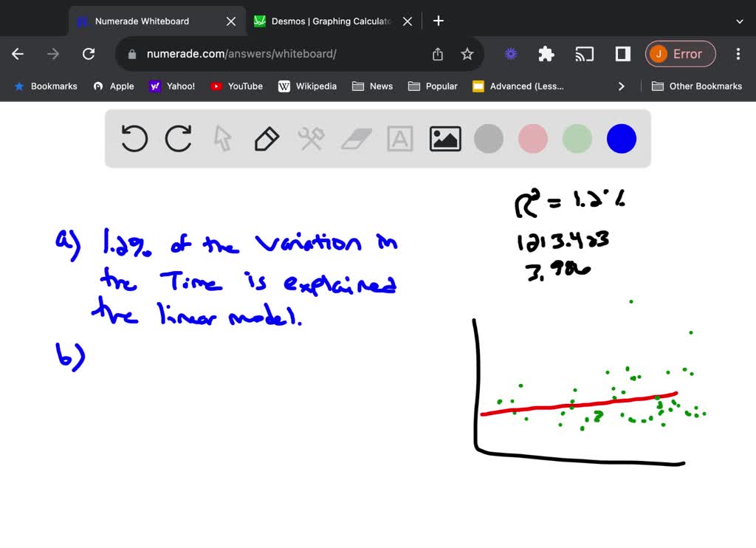
Task: Open the purple gear-shaped extension icon
Action: point(511,54)
